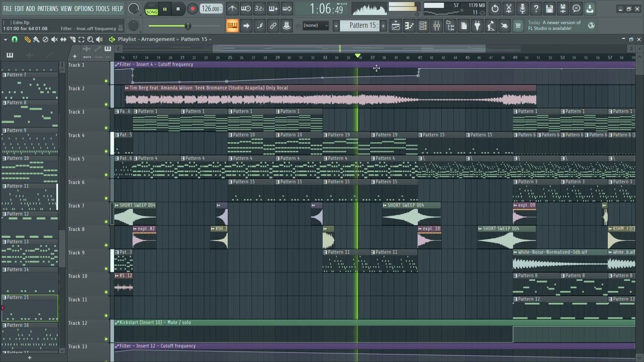Click the undo history icon

click(495, 9)
